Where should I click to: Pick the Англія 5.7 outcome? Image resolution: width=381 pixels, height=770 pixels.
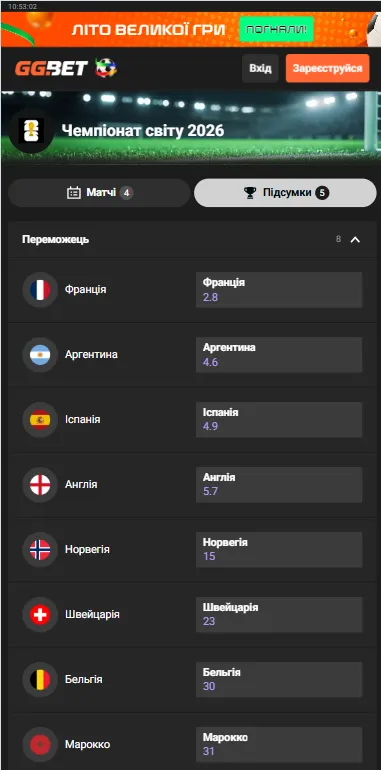[279, 485]
